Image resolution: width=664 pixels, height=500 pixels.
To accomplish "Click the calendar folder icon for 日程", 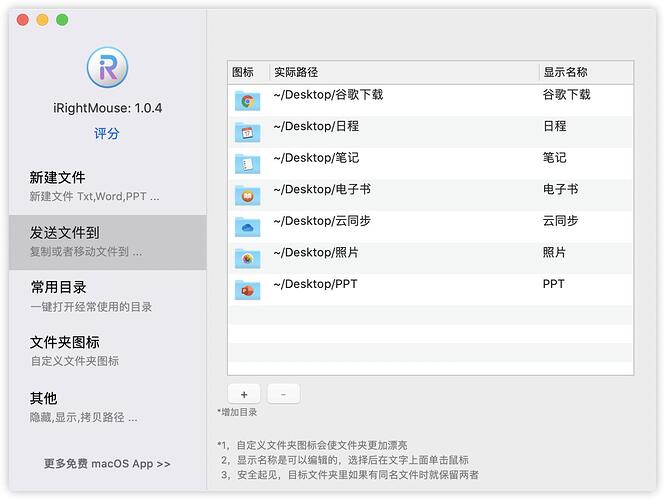I will click(x=247, y=132).
